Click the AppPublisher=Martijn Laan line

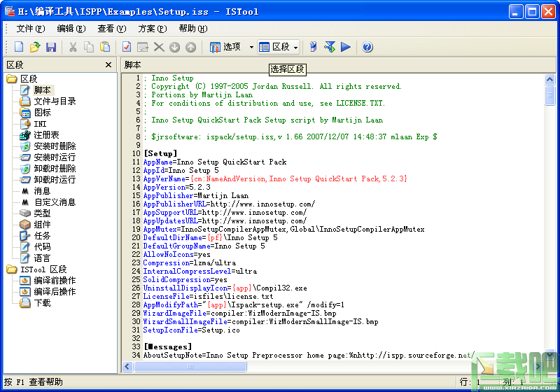tap(196, 195)
